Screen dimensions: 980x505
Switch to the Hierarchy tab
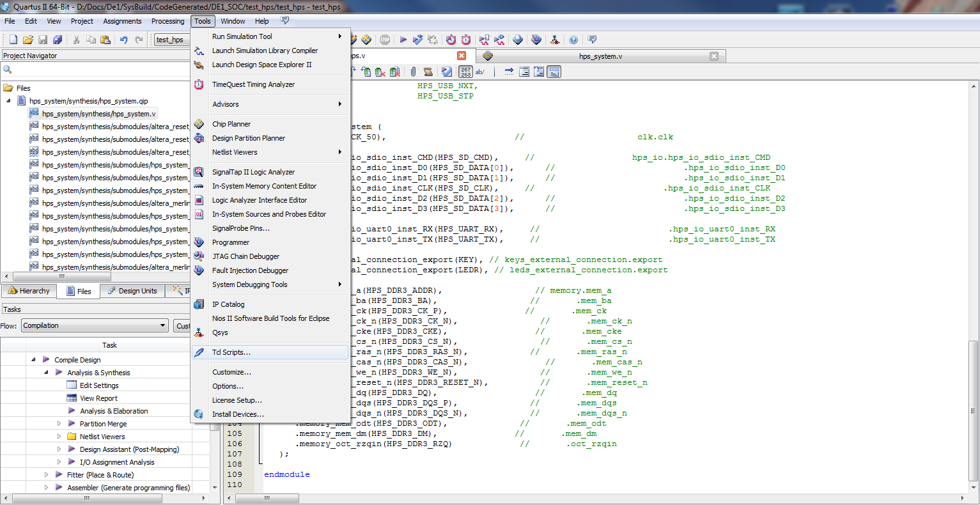point(29,291)
